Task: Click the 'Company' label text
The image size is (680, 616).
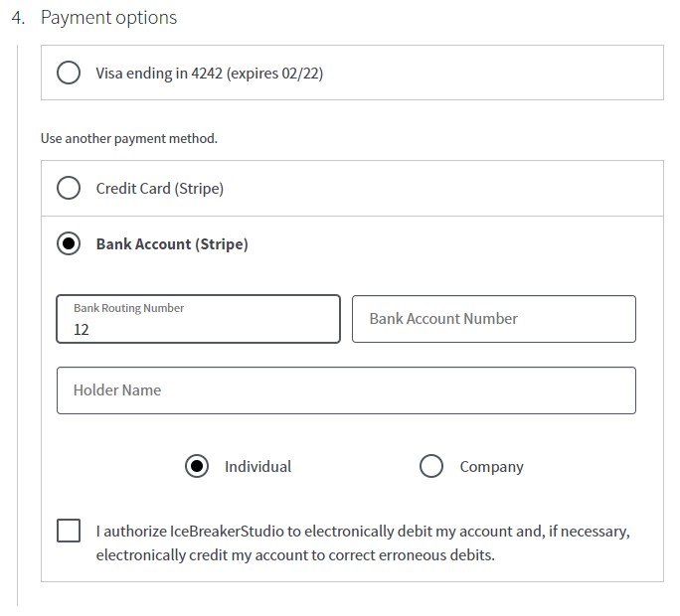Action: click(x=491, y=466)
